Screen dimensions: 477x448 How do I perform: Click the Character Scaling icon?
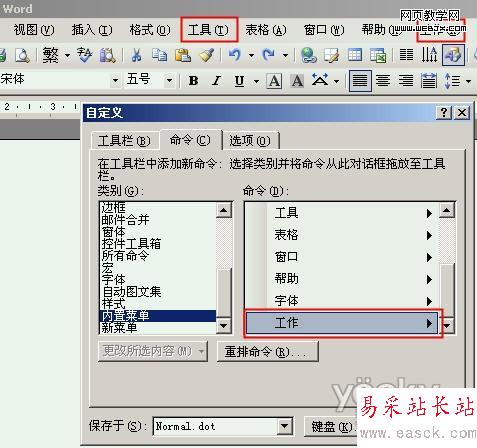[x=320, y=80]
